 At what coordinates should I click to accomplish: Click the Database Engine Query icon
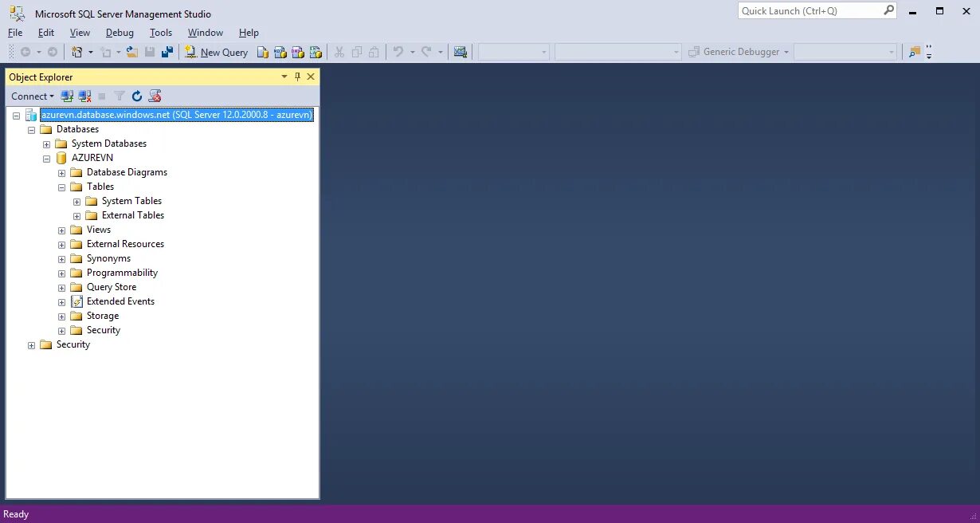(x=262, y=52)
